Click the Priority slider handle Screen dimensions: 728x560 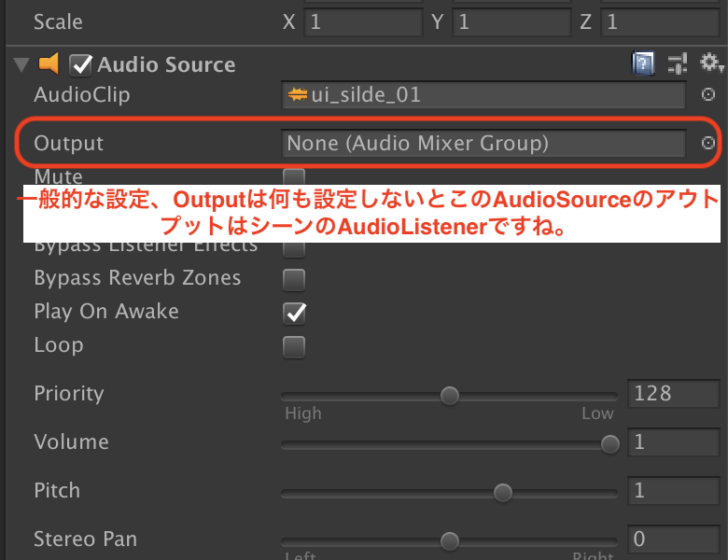pos(450,396)
